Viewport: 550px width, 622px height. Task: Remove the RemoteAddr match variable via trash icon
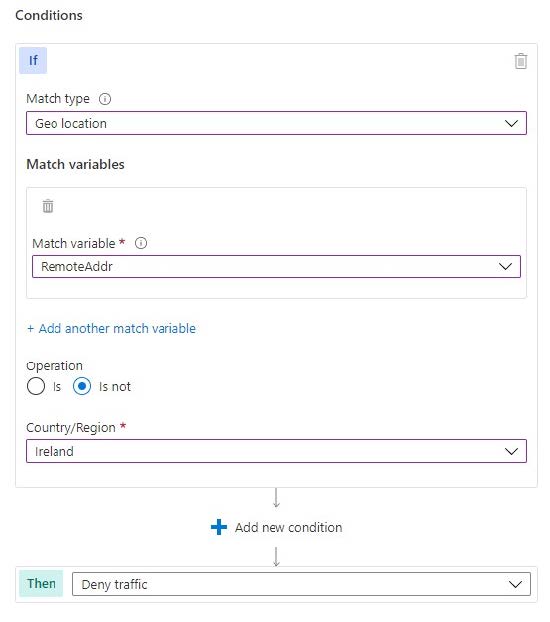(x=48, y=206)
